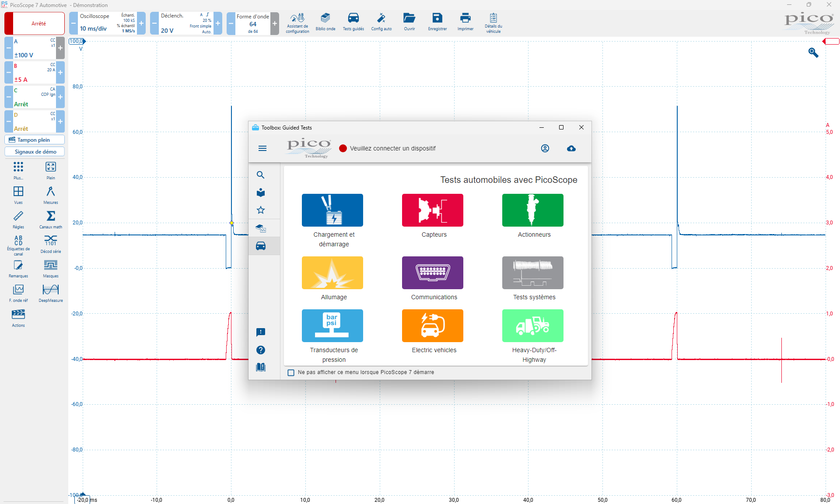Viewport: 840px width, 504px height.
Task: Click the 100,0 axis offset handle
Action: point(77,41)
